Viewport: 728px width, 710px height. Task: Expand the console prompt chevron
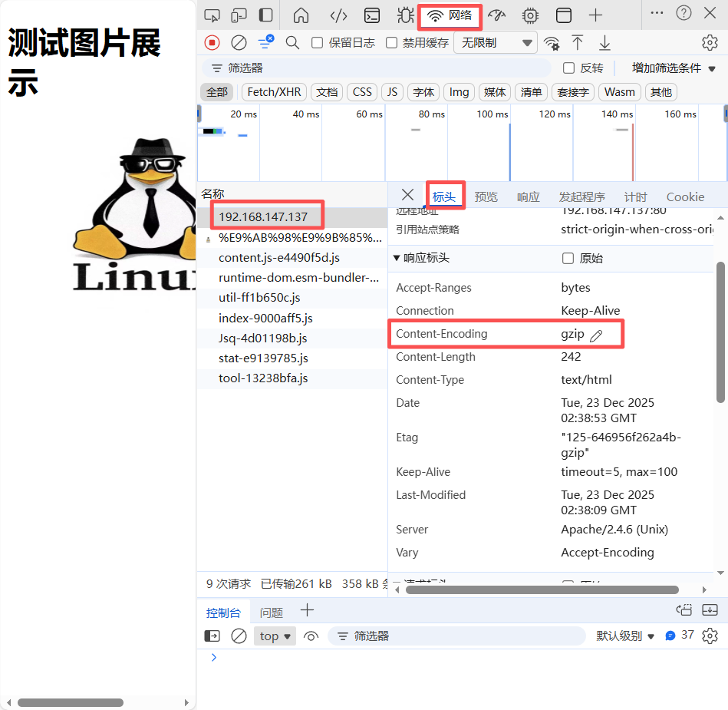tap(213, 657)
